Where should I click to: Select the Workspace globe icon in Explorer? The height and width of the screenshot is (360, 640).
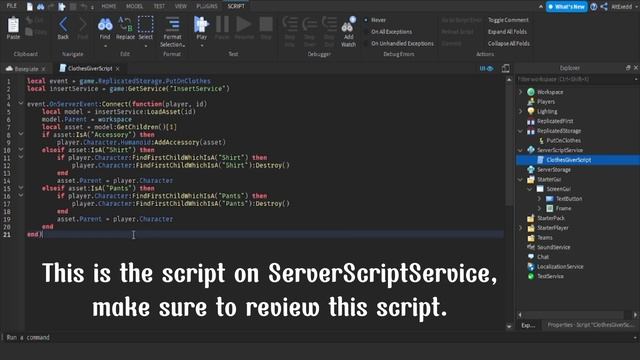click(x=531, y=92)
